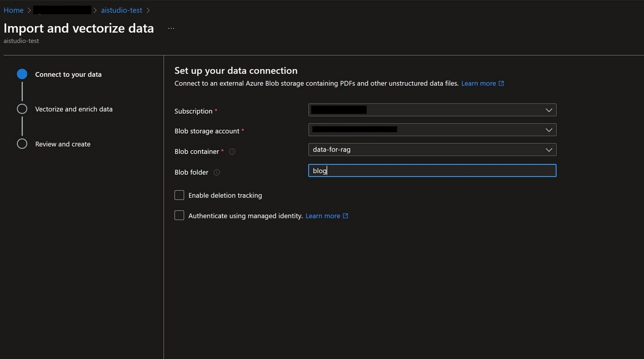Go to Review and create step

(x=63, y=144)
